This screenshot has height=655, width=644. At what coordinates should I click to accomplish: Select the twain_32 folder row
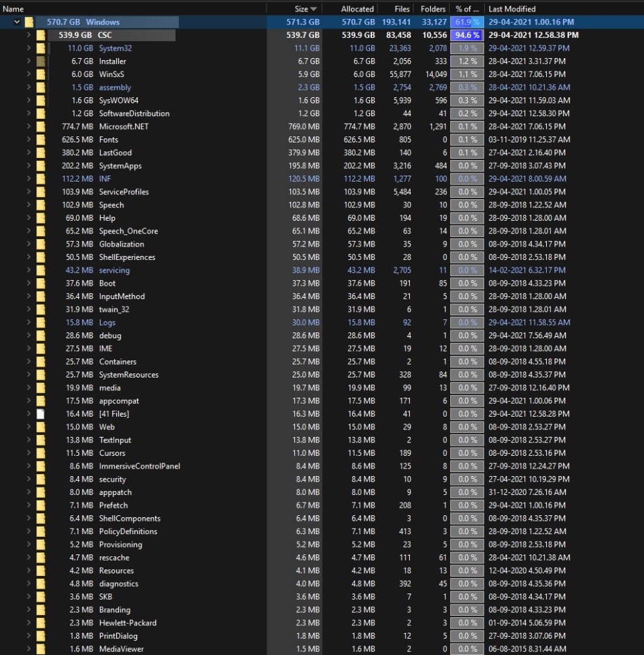[322, 309]
